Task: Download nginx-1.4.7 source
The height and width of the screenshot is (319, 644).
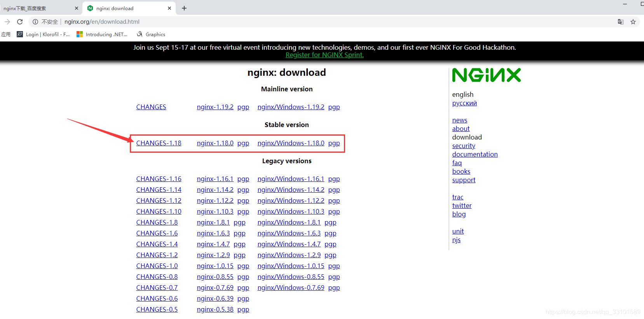Action: (x=213, y=244)
